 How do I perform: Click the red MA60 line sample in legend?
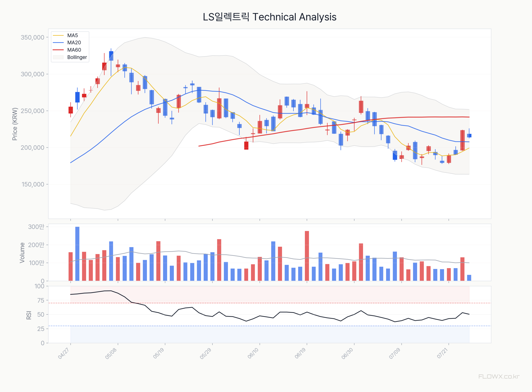pos(58,50)
